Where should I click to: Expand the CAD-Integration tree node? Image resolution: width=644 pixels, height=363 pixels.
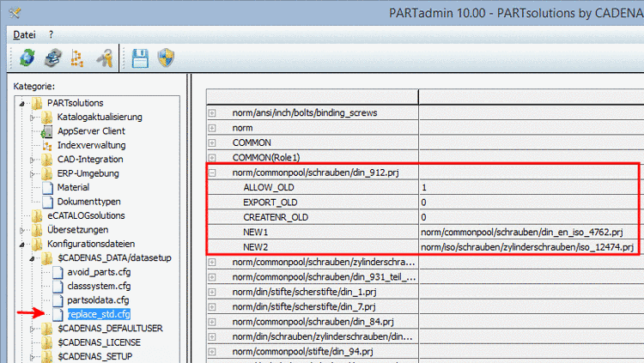coord(32,160)
